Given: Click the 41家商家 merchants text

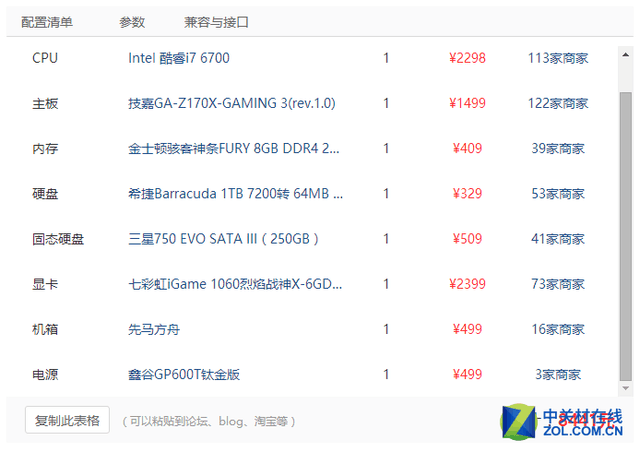Looking at the screenshot, I should [558, 239].
